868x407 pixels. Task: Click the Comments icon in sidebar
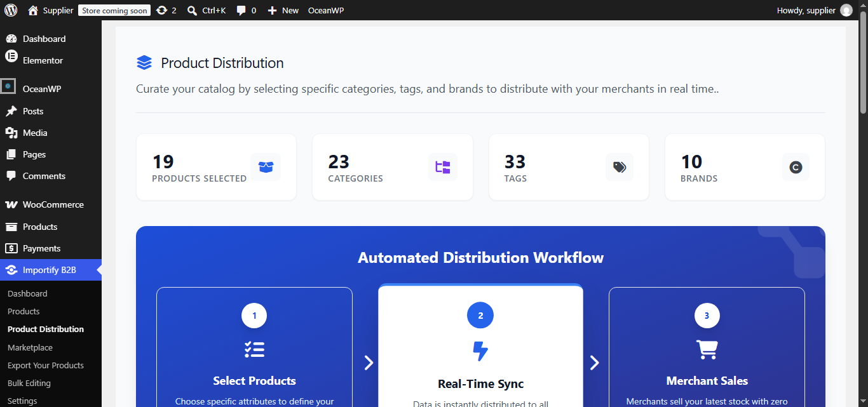(11, 176)
